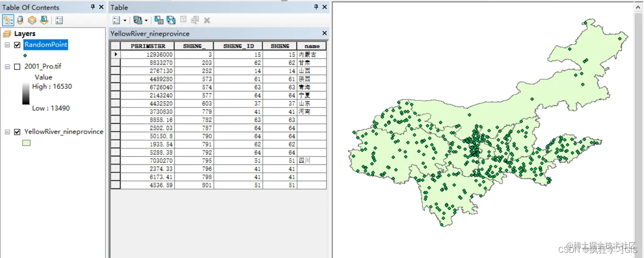
Task: Select List By Drawing Order icon
Action: pyautogui.click(x=8, y=20)
